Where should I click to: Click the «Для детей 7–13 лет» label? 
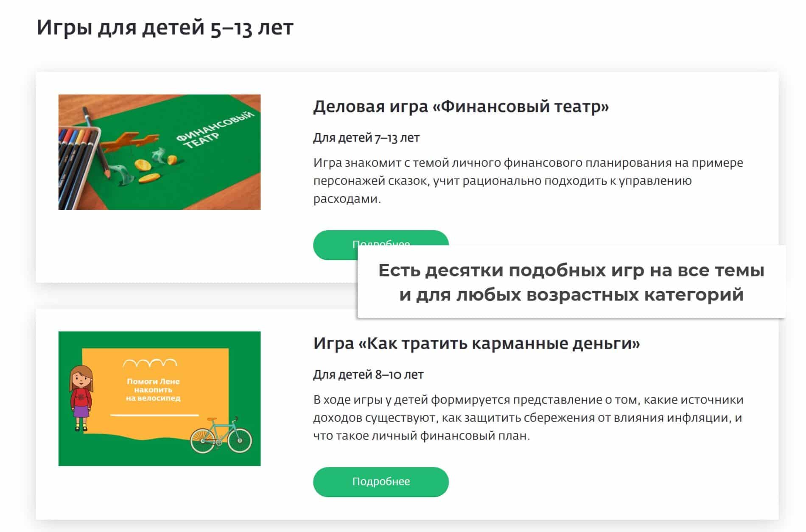point(367,138)
